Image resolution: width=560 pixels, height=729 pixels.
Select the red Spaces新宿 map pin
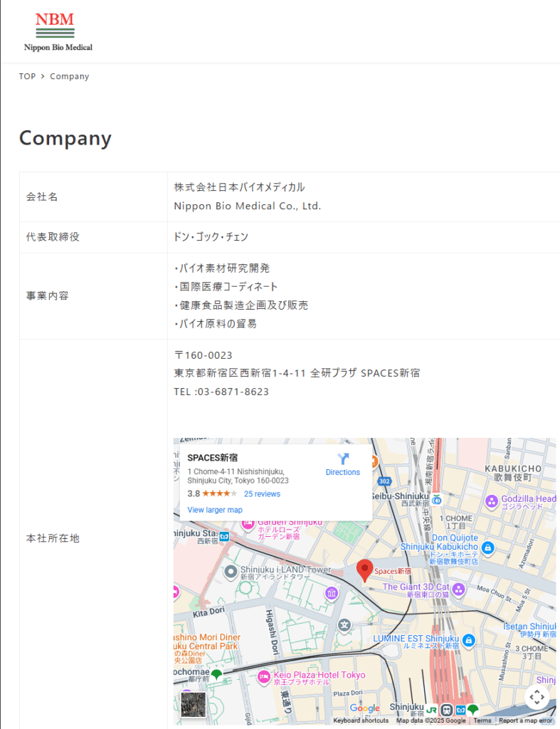click(365, 570)
